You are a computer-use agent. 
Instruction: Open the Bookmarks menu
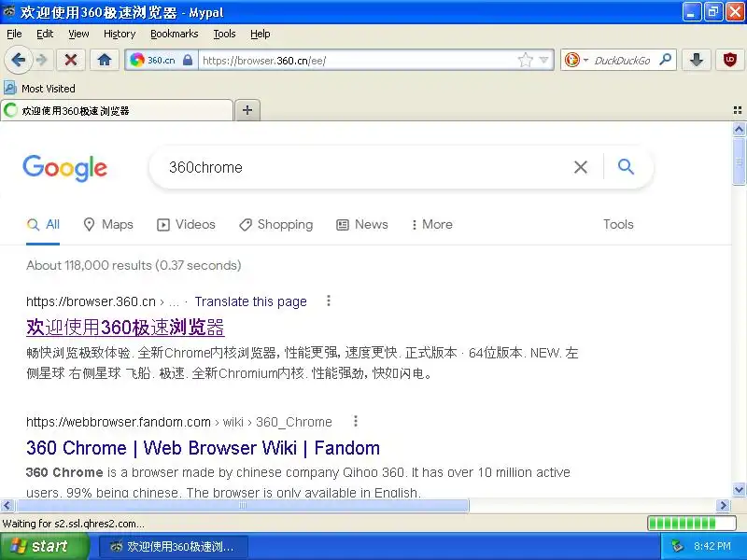tap(175, 34)
